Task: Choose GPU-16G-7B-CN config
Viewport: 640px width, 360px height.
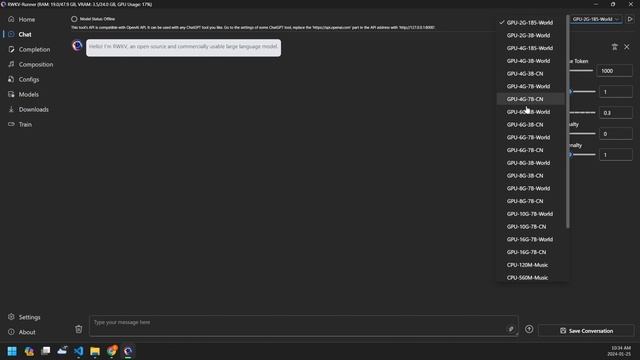Action: coord(530,252)
